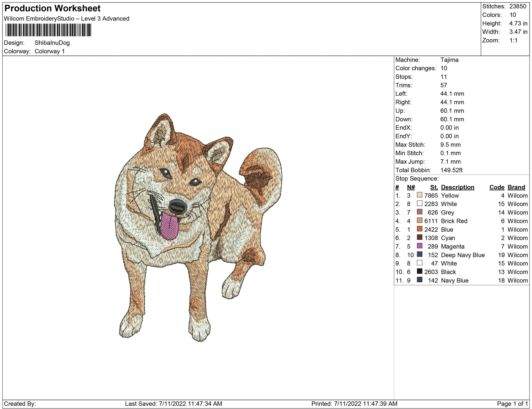The height and width of the screenshot is (409, 532).
Task: Click the Code column header
Action: [x=496, y=187]
